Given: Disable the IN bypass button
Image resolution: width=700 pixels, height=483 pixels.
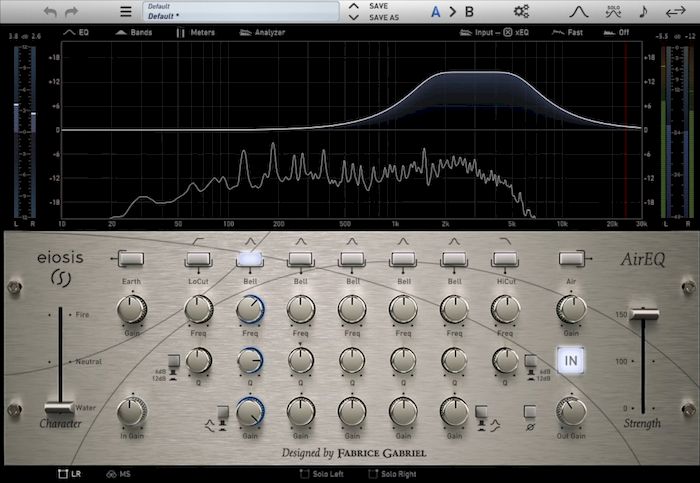Looking at the screenshot, I should coord(572,360).
